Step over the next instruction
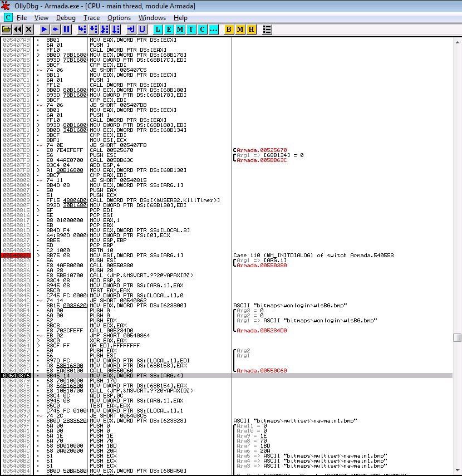The image size is (462, 476). pos(93,30)
